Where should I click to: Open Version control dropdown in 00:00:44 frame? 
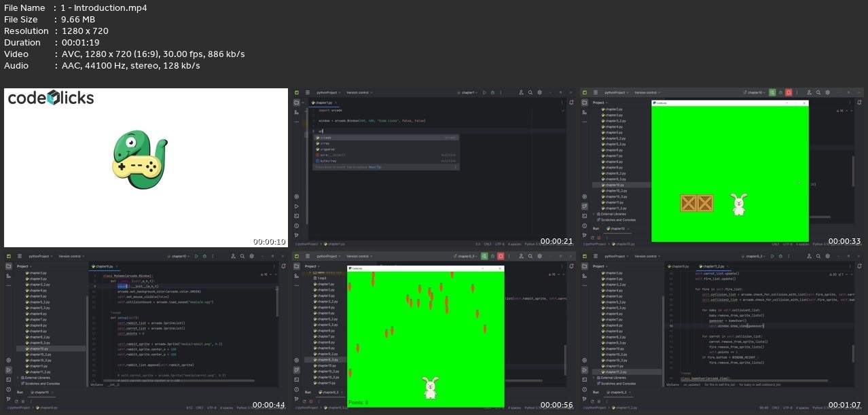point(71,256)
